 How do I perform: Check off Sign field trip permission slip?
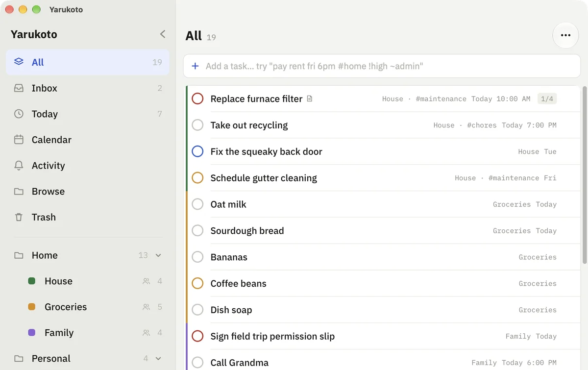(x=197, y=336)
